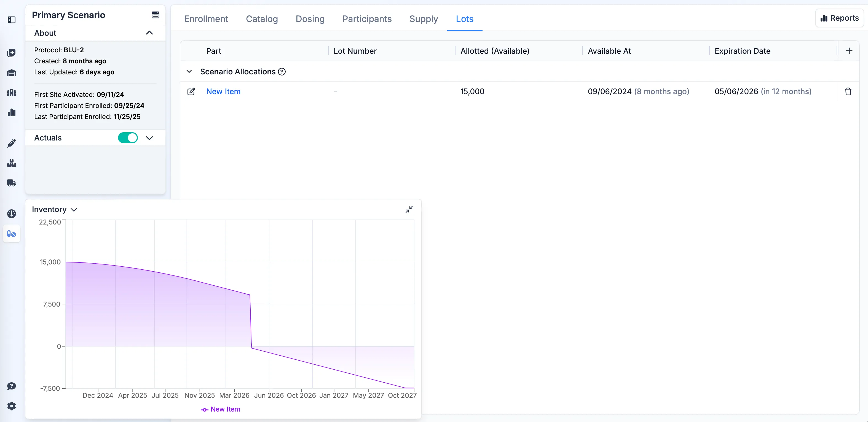Switch to the Enrollment tab
This screenshot has width=868, height=422.
206,19
